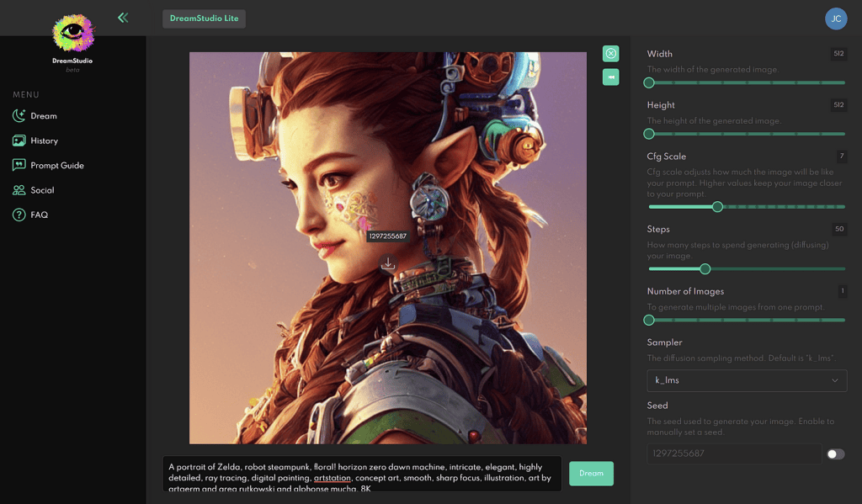Open the JC account avatar menu
The height and width of the screenshot is (504, 862).
point(836,18)
